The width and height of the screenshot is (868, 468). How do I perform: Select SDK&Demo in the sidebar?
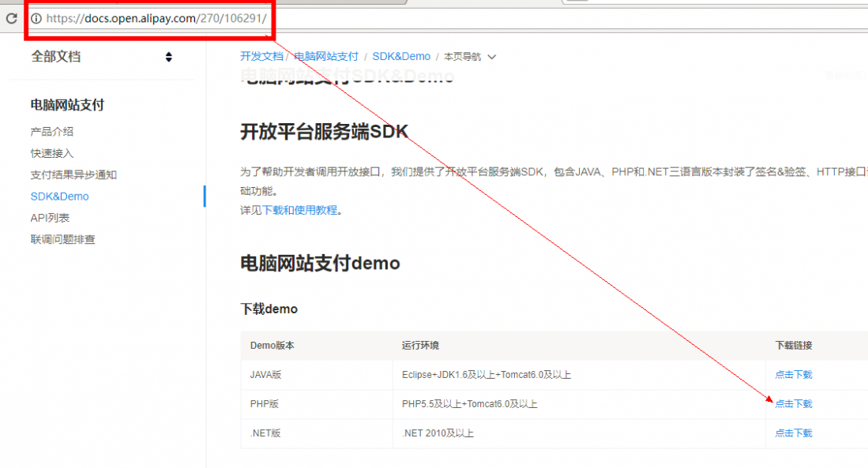[60, 197]
